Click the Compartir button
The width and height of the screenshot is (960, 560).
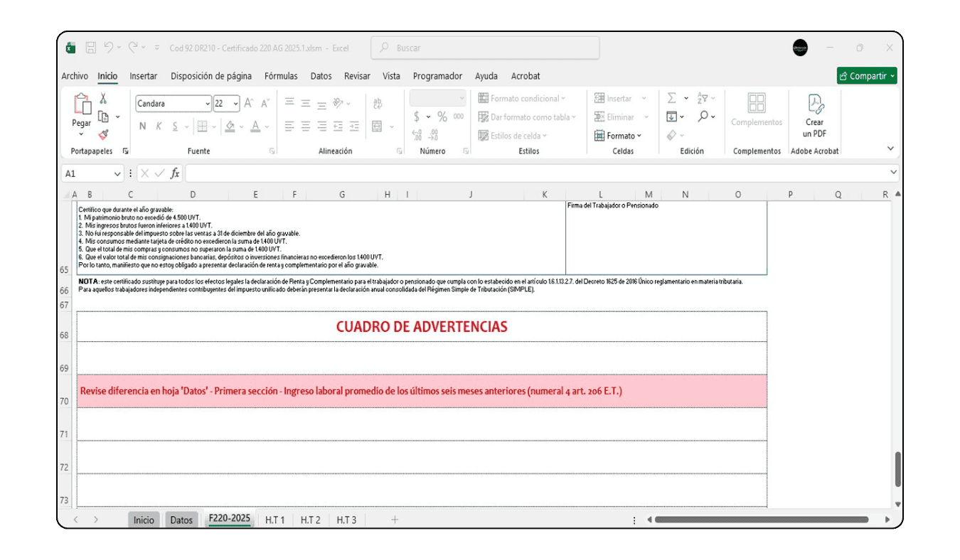(x=865, y=76)
